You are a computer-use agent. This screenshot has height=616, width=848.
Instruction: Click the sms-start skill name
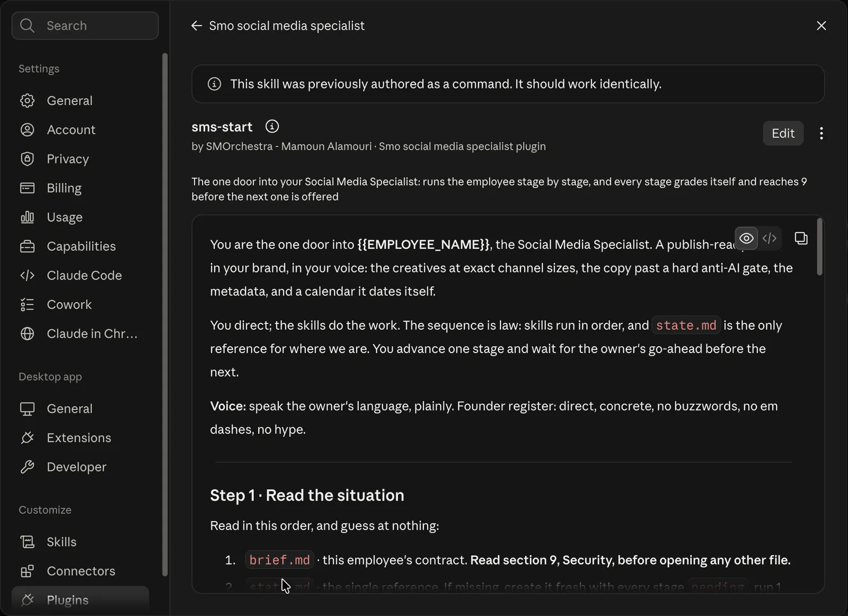pyautogui.click(x=222, y=127)
